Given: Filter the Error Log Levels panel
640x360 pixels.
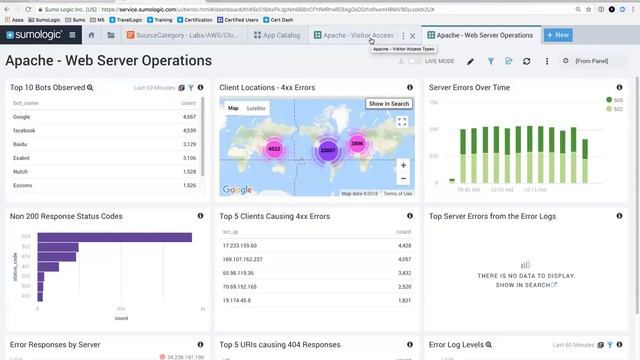Looking at the screenshot, I should tap(610, 345).
